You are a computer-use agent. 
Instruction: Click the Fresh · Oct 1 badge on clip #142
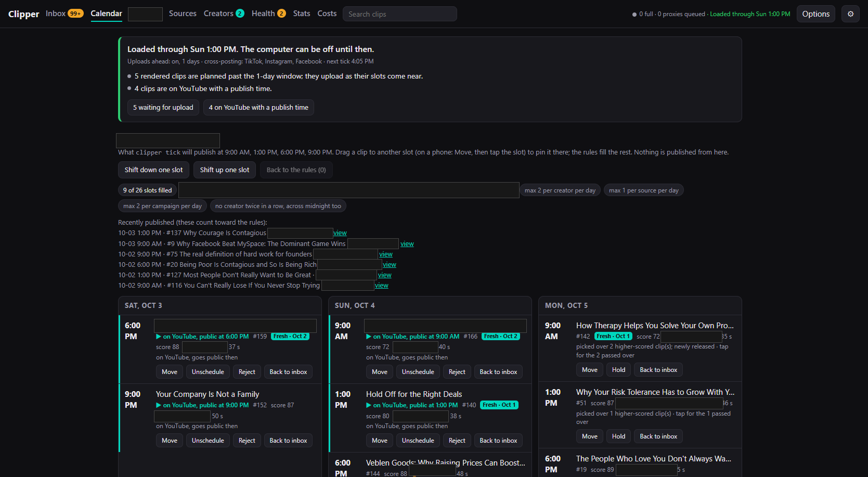[613, 337]
